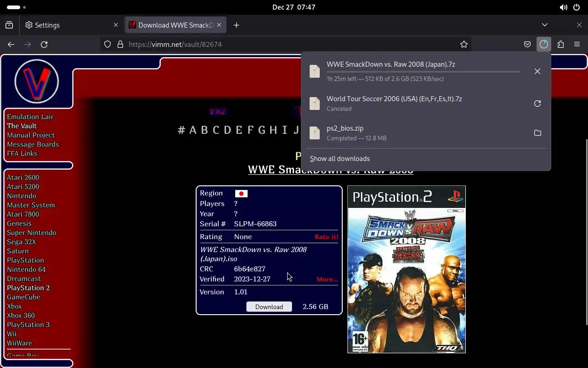Screen dimensions: 588x368
Task: Open the Message Boards link
Action: pos(33,144)
